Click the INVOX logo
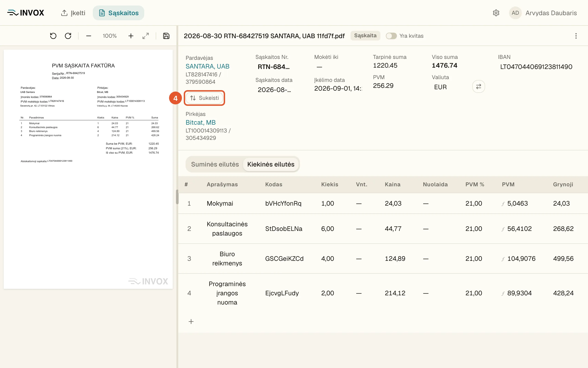The height and width of the screenshot is (368, 588). (x=25, y=13)
